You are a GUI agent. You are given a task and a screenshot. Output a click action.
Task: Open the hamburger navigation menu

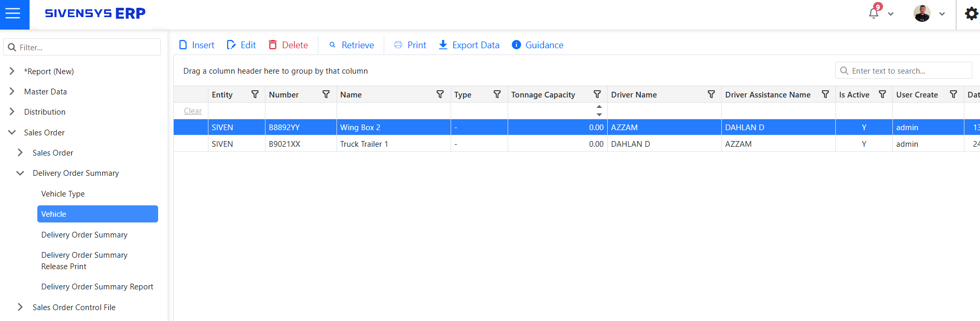13,13
